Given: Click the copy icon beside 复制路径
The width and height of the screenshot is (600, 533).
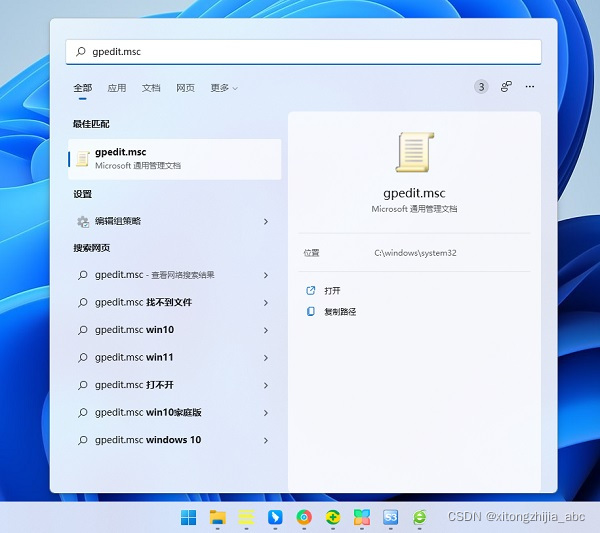Looking at the screenshot, I should pyautogui.click(x=311, y=311).
